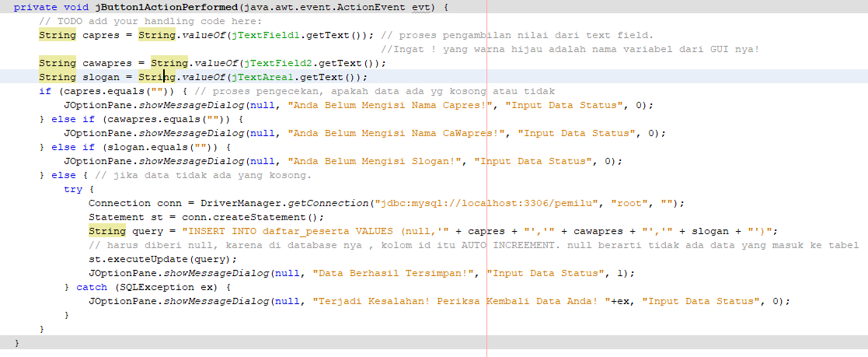The image size is (868, 357).
Task: Click the comment starting with 'Ingat ! yang warna hijau'
Action: tap(570, 49)
